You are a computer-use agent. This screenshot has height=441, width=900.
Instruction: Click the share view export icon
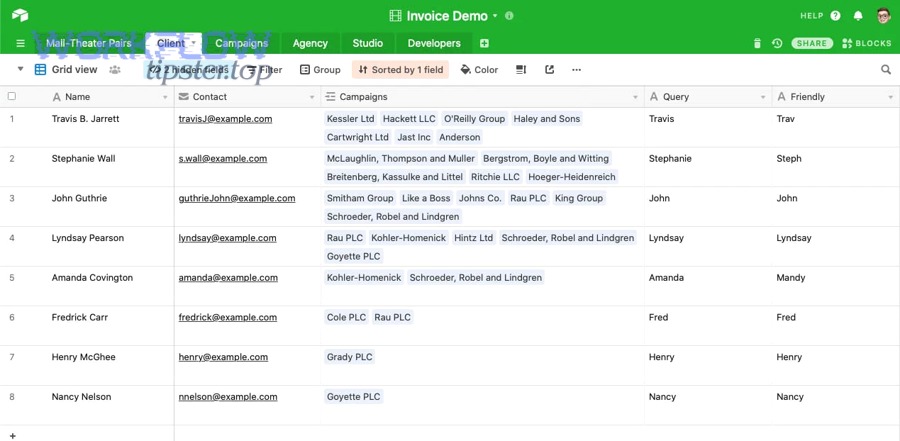tap(549, 69)
